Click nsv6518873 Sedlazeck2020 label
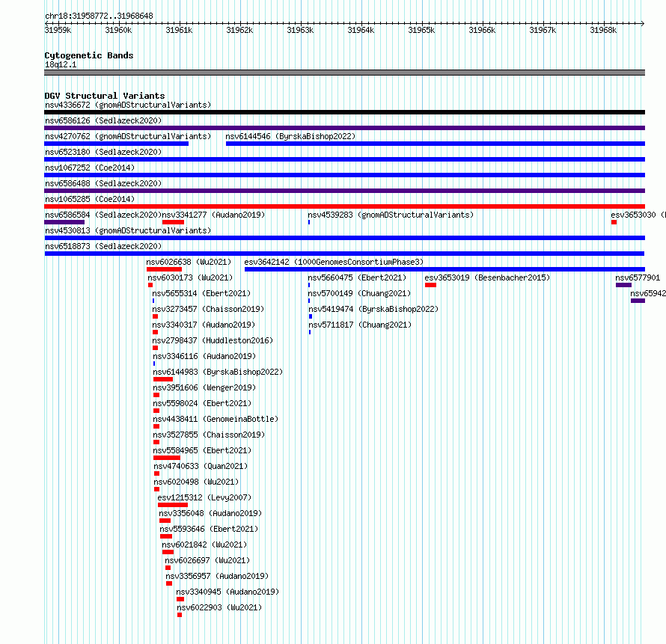 pos(103,246)
